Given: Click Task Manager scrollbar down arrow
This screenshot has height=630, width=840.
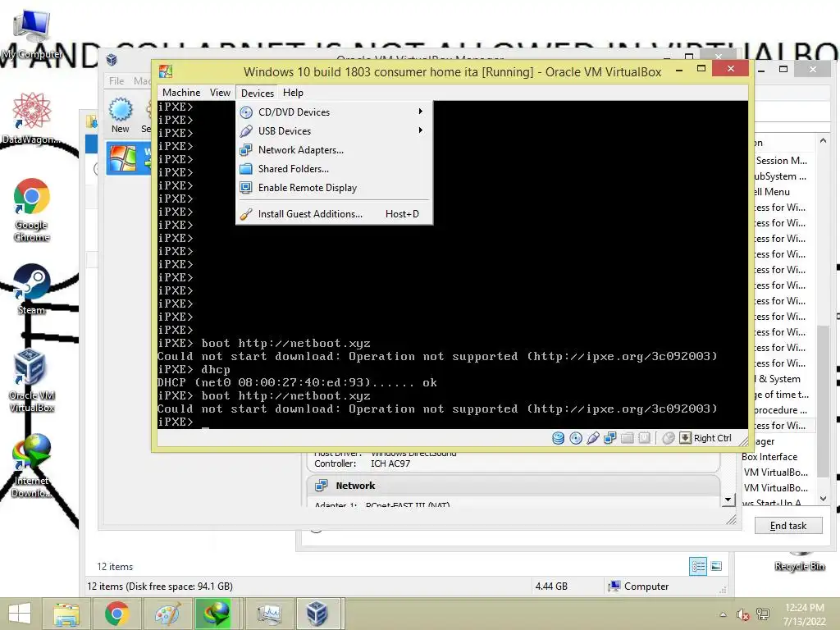Looking at the screenshot, I should [x=824, y=498].
